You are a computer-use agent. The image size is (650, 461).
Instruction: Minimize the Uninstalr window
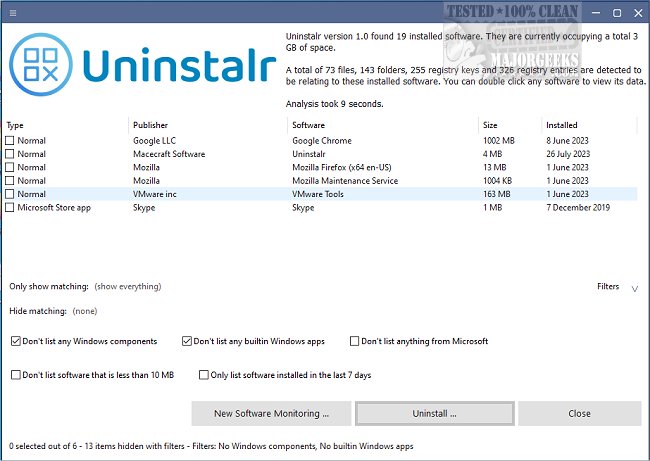[596, 13]
